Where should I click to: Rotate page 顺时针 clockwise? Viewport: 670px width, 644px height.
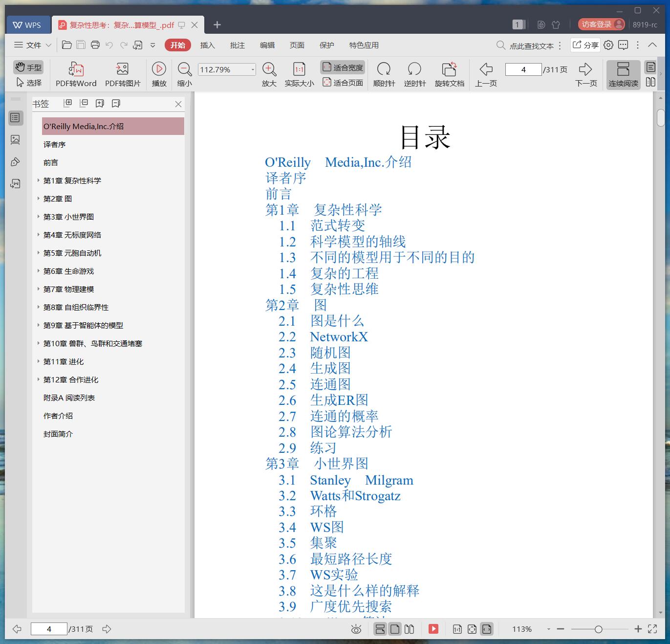click(x=384, y=75)
